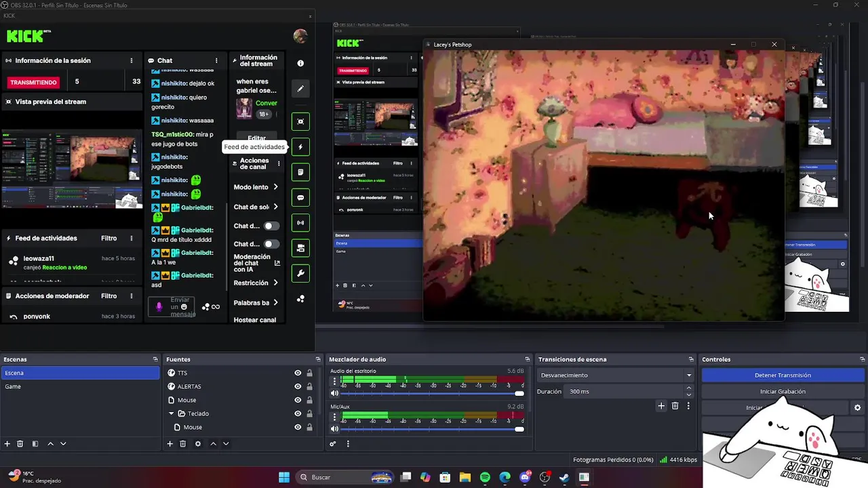Select the Game scene
This screenshot has width=868, height=488.
(x=80, y=386)
